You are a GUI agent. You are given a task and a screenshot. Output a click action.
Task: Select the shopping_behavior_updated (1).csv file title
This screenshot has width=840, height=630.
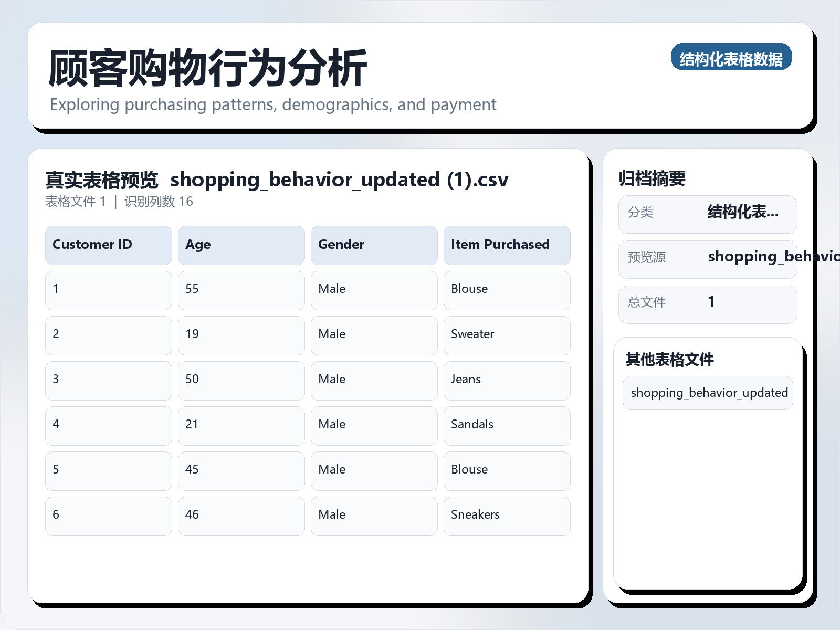[x=340, y=180]
